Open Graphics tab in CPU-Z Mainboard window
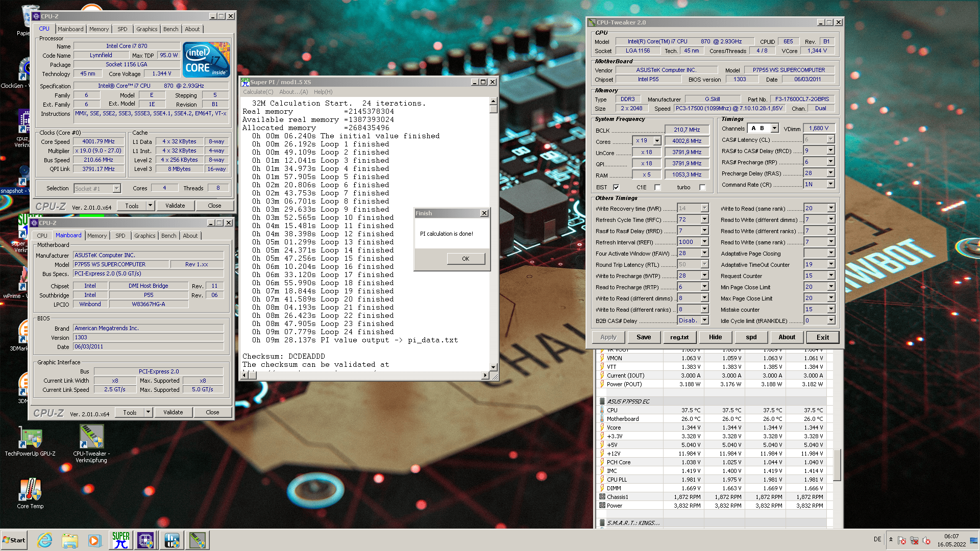Image resolution: width=980 pixels, height=551 pixels. coord(145,236)
